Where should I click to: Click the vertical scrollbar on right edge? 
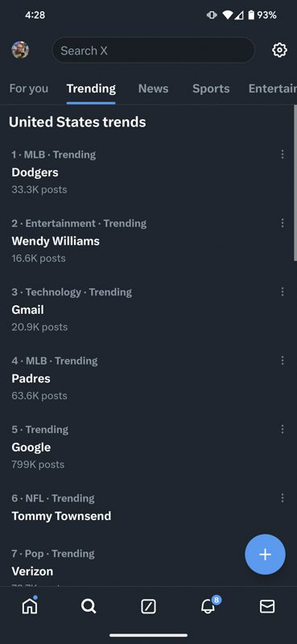(295, 183)
